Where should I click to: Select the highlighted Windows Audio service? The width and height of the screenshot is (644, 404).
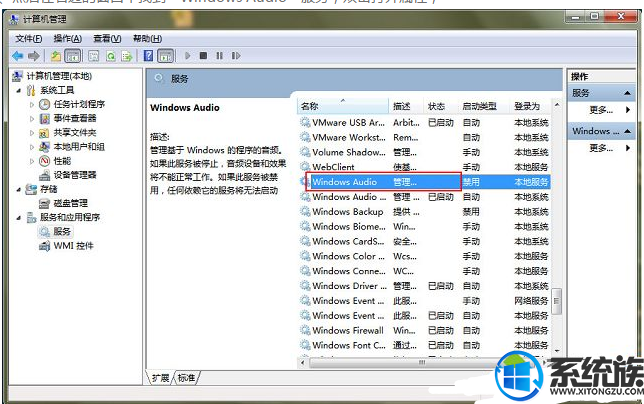coord(424,182)
